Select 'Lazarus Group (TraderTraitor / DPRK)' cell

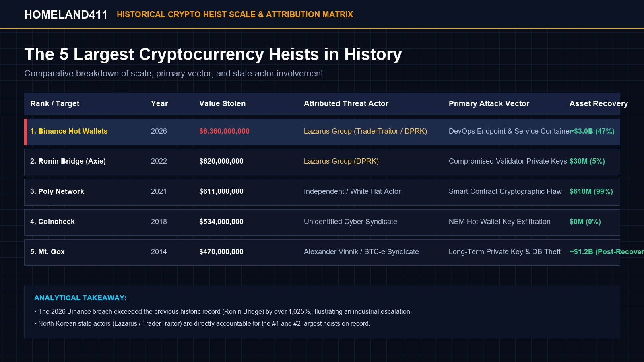[x=365, y=131]
